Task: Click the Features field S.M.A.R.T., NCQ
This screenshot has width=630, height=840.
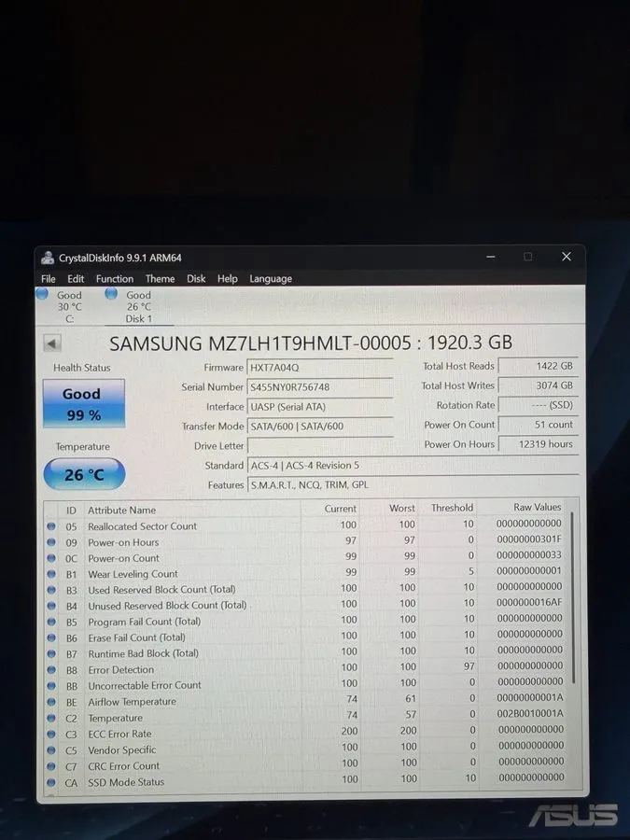Action: [x=413, y=484]
